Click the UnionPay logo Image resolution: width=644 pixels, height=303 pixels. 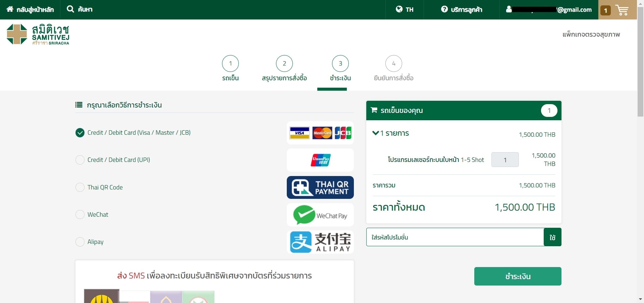click(x=320, y=160)
